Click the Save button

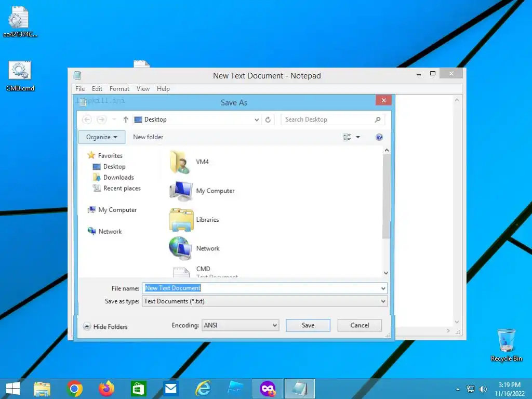click(x=308, y=325)
